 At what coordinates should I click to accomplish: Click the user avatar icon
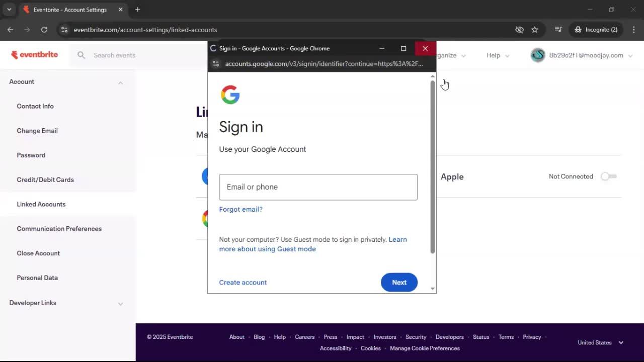click(538, 55)
